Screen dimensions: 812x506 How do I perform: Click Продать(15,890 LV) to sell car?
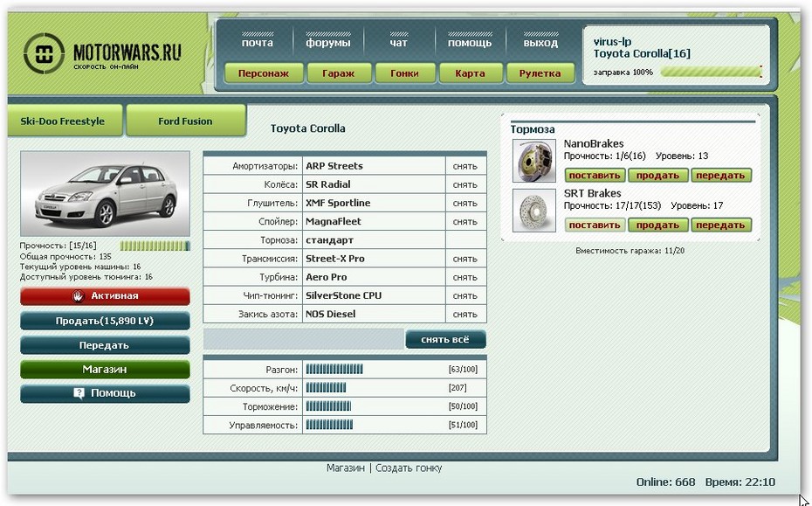105,321
